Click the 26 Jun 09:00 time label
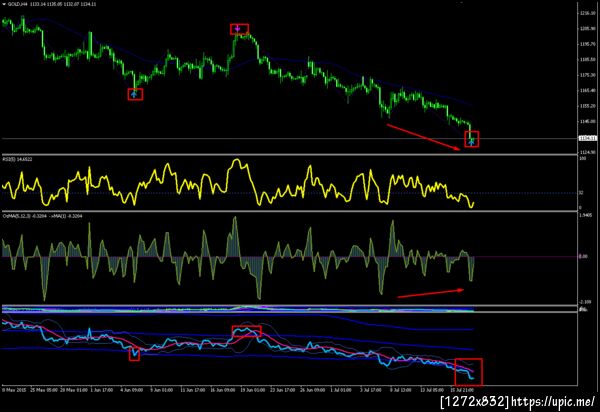600x412 pixels. [x=312, y=390]
